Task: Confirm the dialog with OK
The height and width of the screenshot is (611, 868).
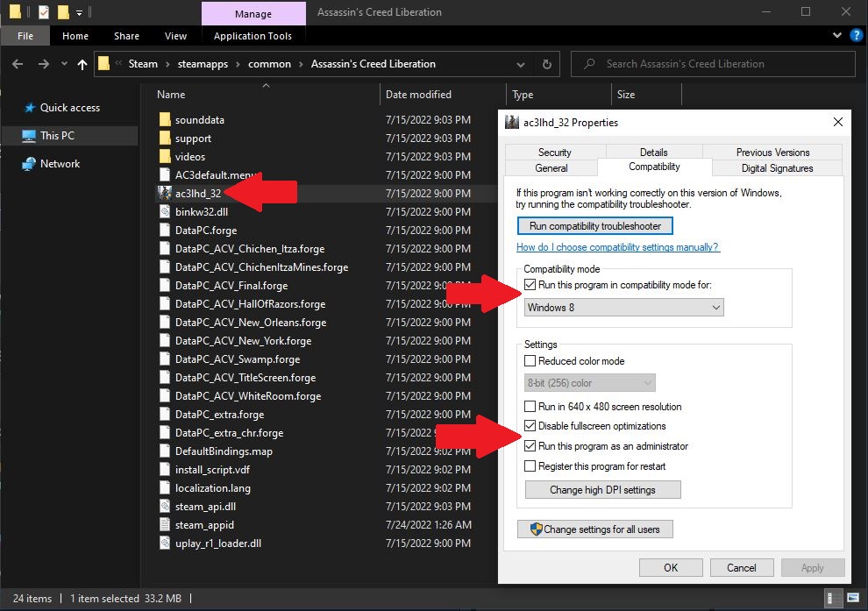Action: pyautogui.click(x=671, y=568)
